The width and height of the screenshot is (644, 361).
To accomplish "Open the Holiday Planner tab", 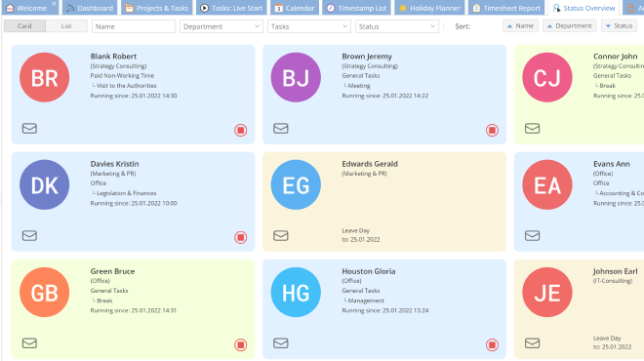I will pyautogui.click(x=429, y=8).
